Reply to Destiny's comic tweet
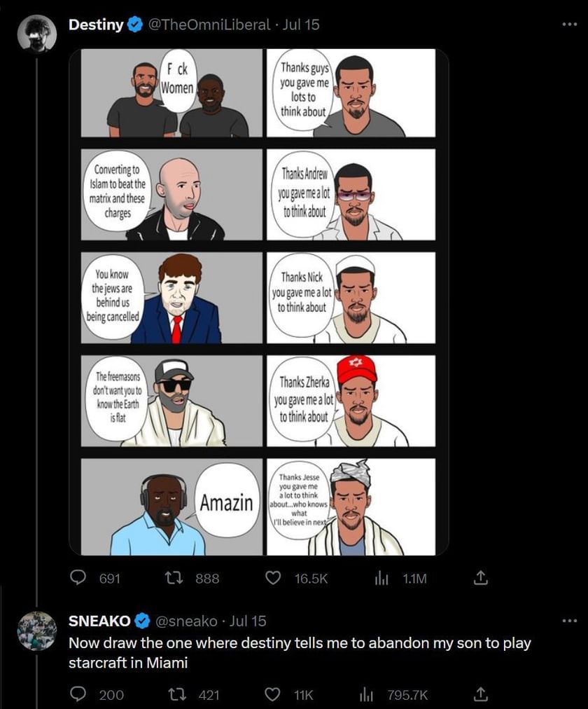 click(x=78, y=578)
